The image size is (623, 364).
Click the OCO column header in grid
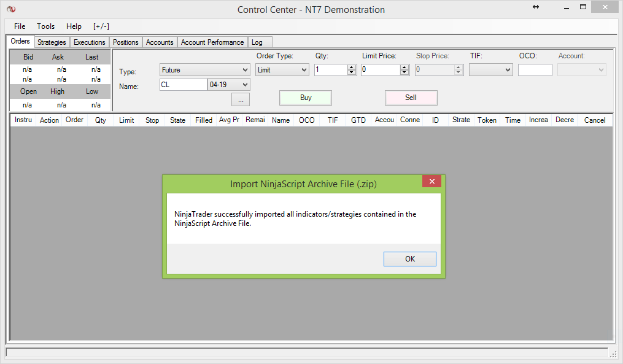(x=307, y=120)
